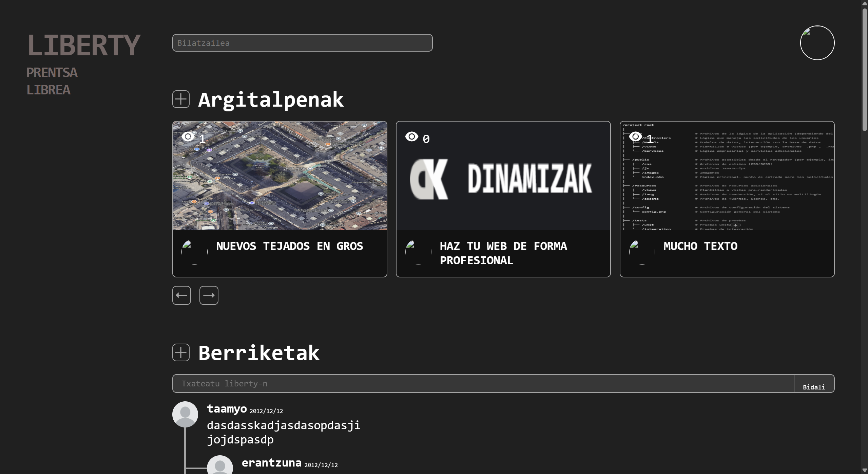Click eye views icon on Nuevos Tejados card
This screenshot has width=868, height=474.
188,136
